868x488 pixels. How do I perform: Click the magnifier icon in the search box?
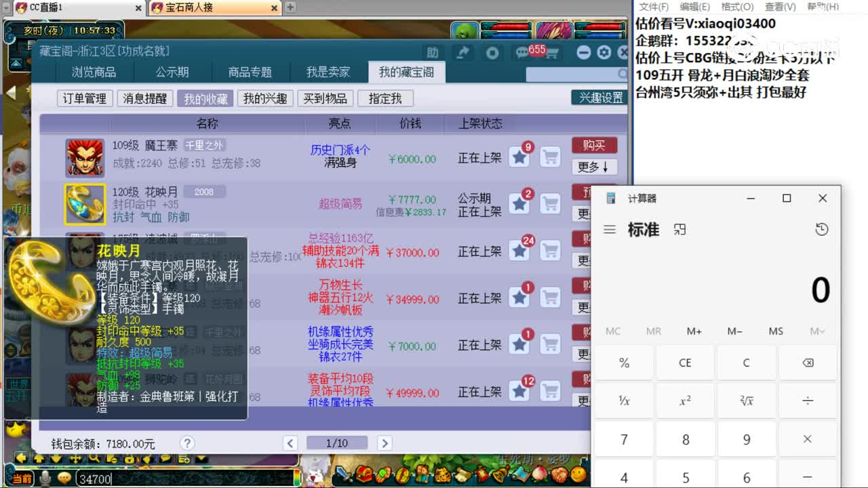tap(622, 74)
